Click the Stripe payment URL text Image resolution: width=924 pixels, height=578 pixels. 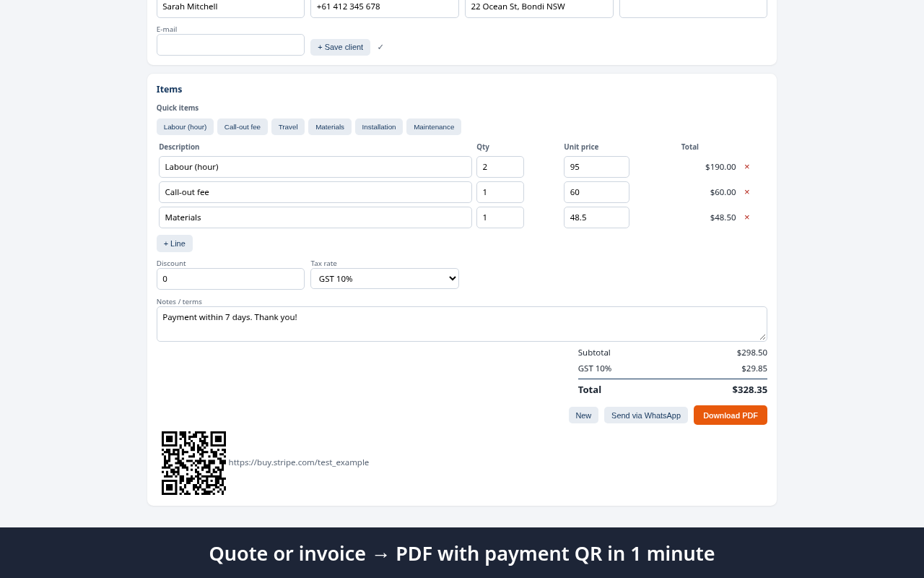(x=299, y=462)
